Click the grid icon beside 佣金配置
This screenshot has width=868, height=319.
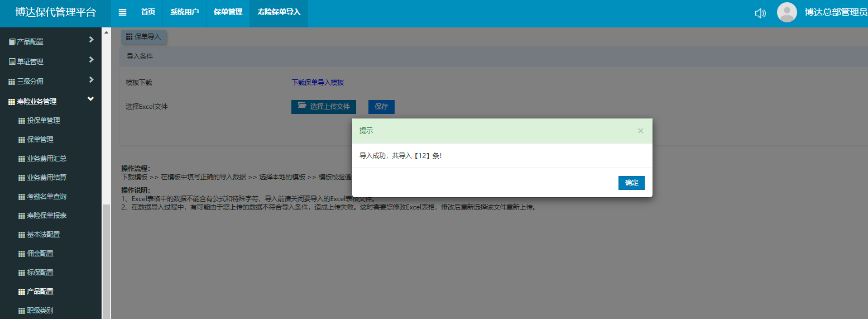click(22, 254)
